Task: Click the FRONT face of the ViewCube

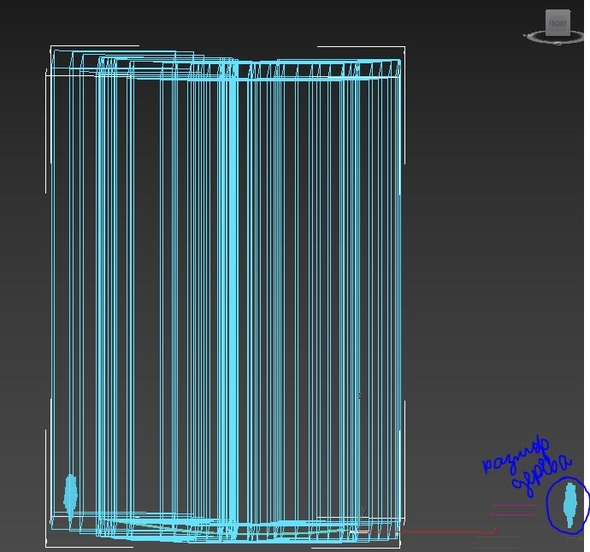Action: 558,23
